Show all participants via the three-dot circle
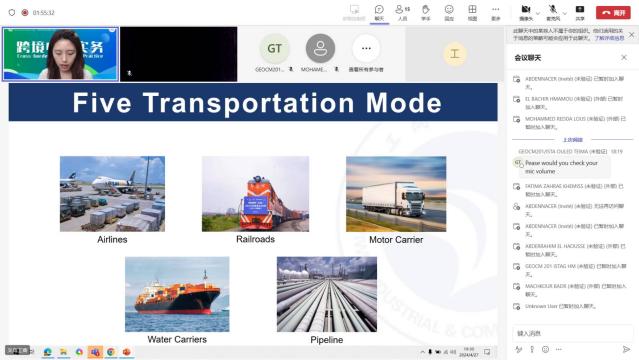 366,49
